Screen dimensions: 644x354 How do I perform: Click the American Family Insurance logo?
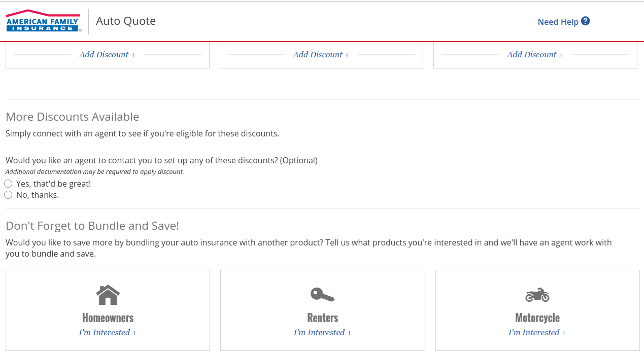[43, 21]
